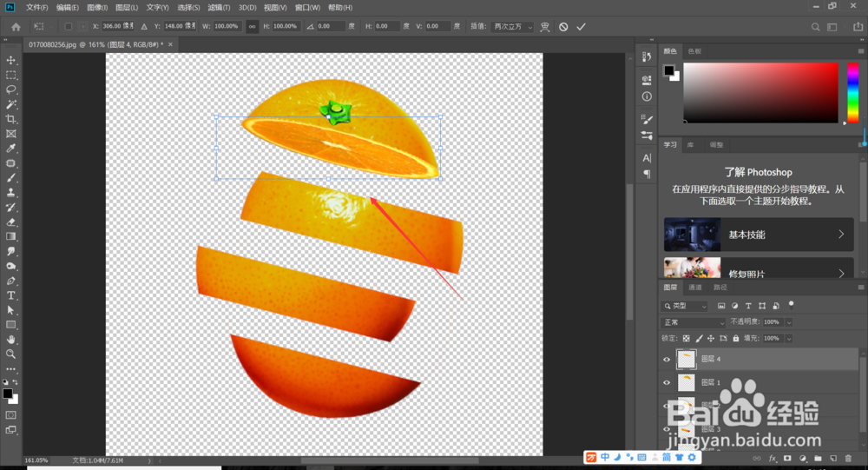The height and width of the screenshot is (470, 868).
Task: Open the 类型 layer filter dropdown
Action: tap(685, 306)
